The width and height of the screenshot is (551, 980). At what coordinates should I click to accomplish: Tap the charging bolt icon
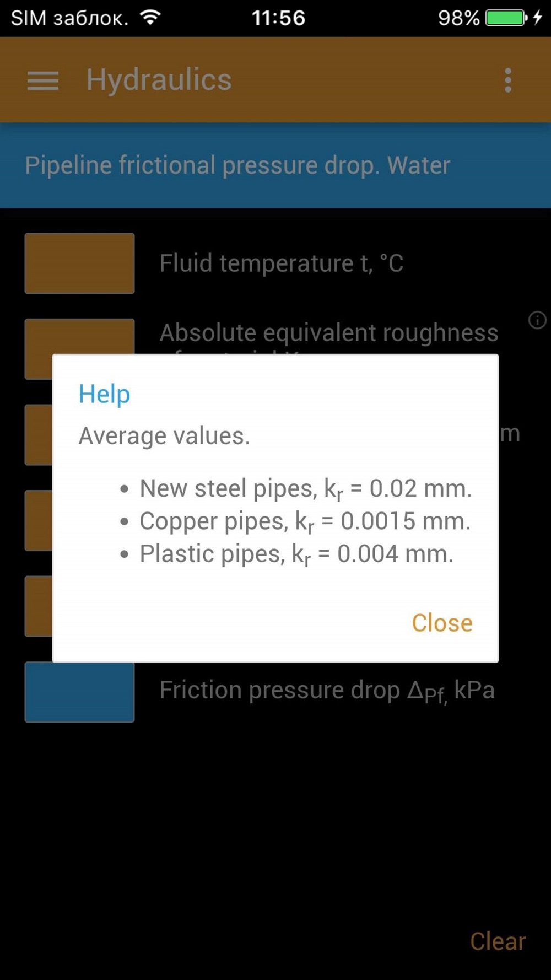coord(538,18)
